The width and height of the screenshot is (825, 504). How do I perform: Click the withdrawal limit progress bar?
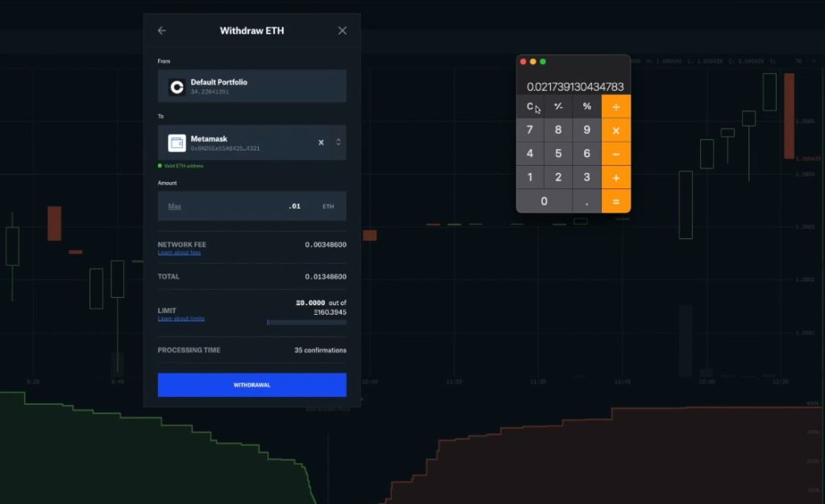pyautogui.click(x=307, y=322)
